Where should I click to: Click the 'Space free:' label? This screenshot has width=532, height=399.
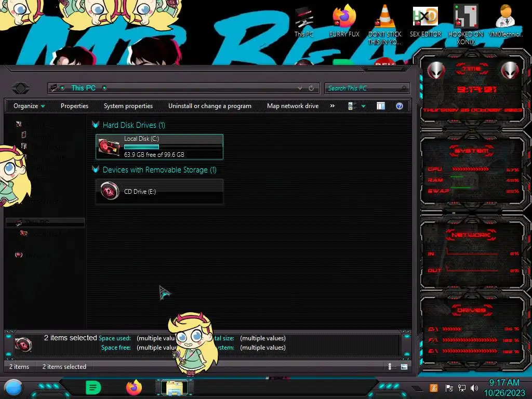[x=116, y=348]
